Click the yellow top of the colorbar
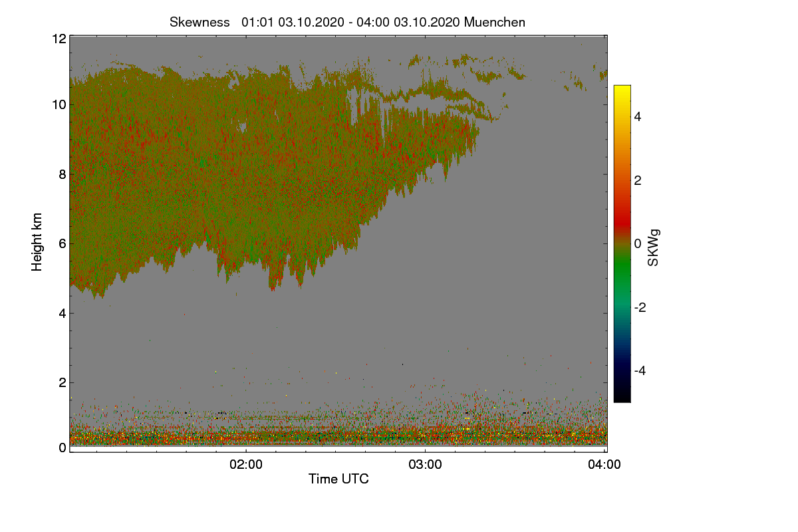This screenshot has height=532, width=798. (622, 89)
